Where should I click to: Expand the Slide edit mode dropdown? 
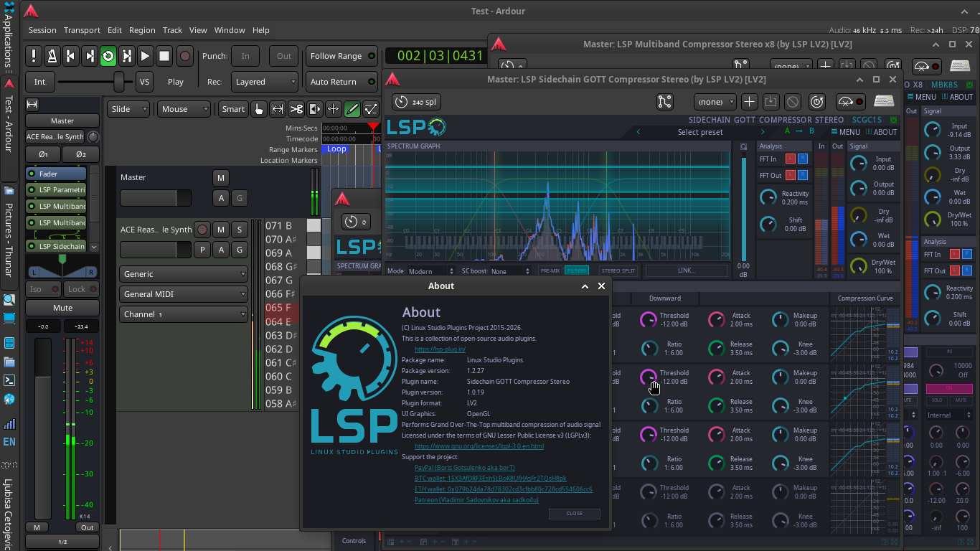[x=129, y=109]
